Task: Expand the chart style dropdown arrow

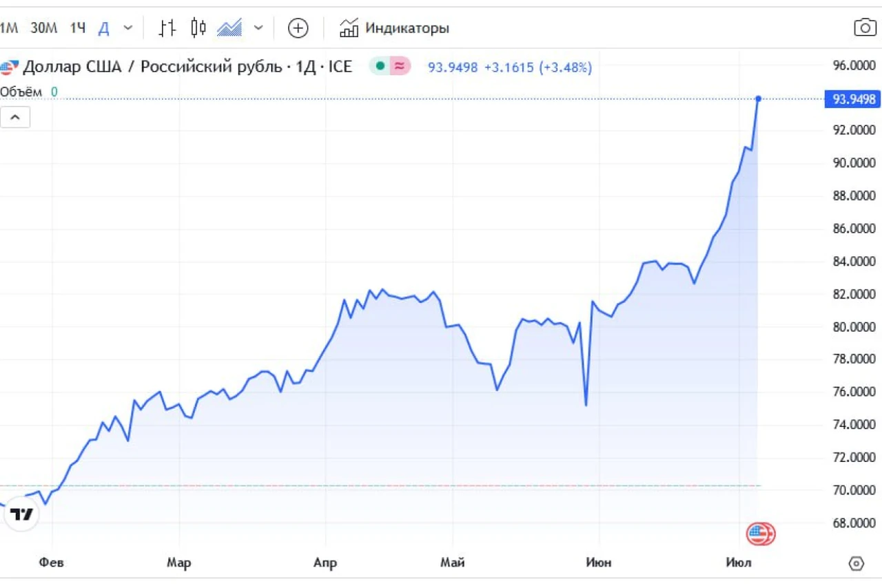Action: [258, 28]
